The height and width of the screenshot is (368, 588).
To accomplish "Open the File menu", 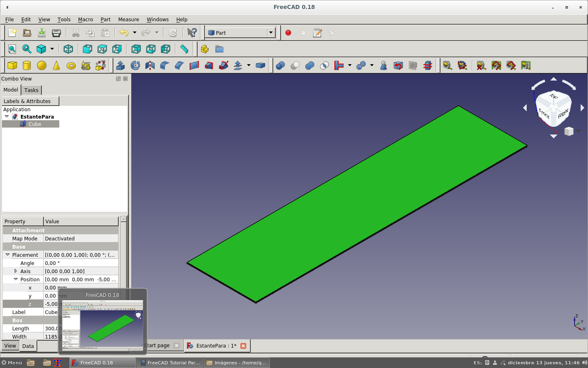I will tap(9, 19).
